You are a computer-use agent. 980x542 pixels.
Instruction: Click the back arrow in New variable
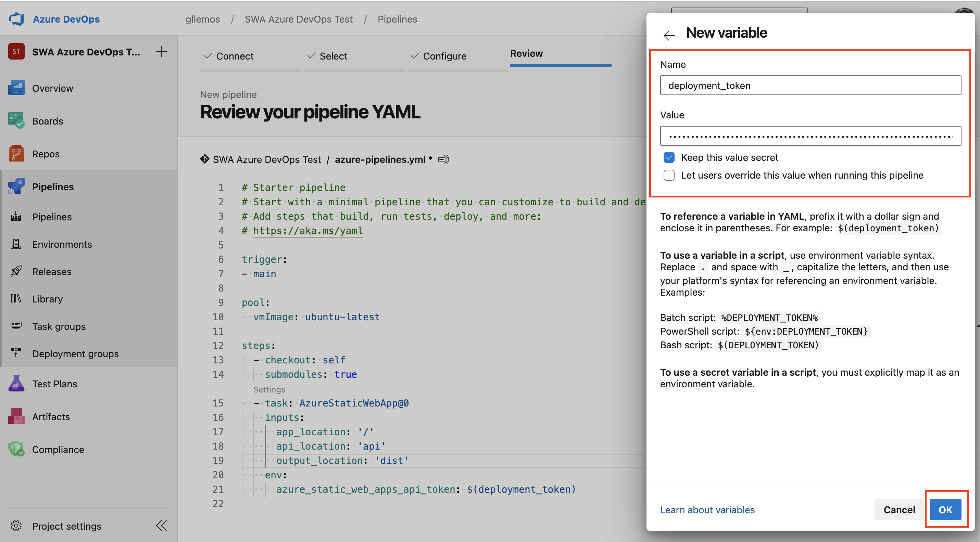668,35
